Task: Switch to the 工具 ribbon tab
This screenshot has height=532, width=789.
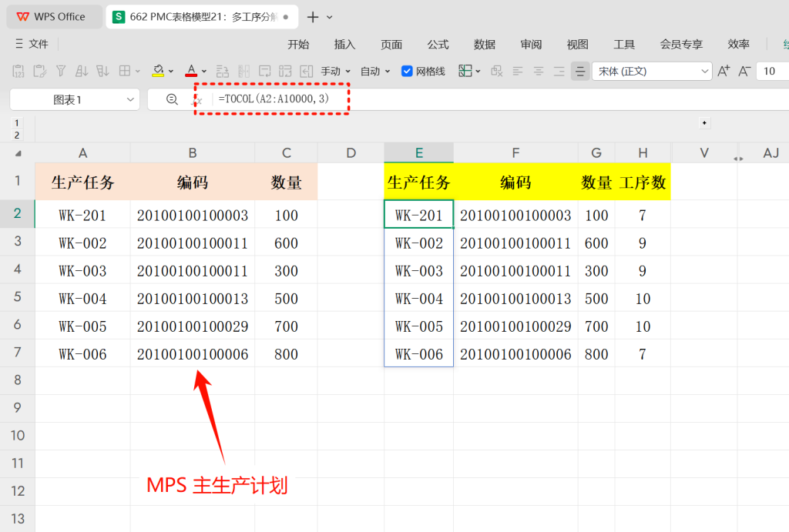Action: 624,44
